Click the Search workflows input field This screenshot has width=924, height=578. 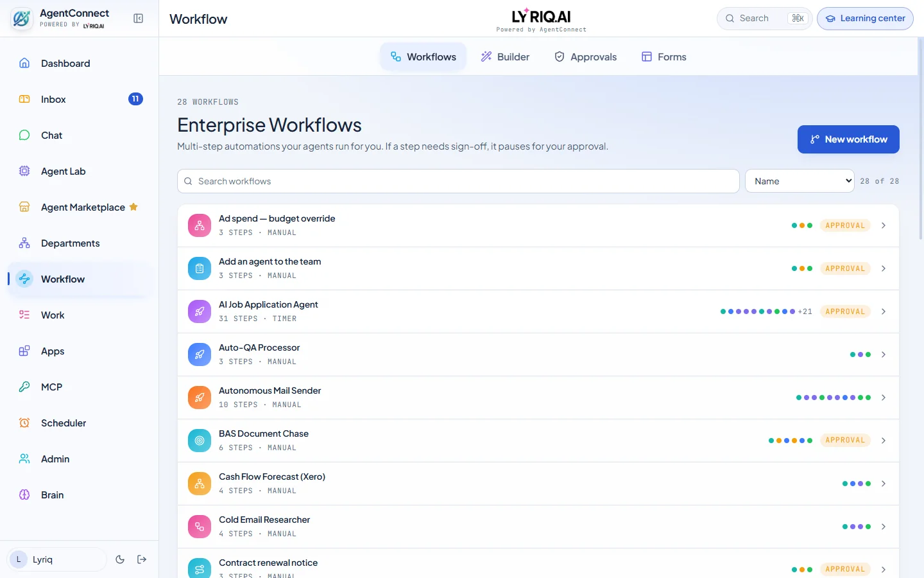(x=458, y=181)
